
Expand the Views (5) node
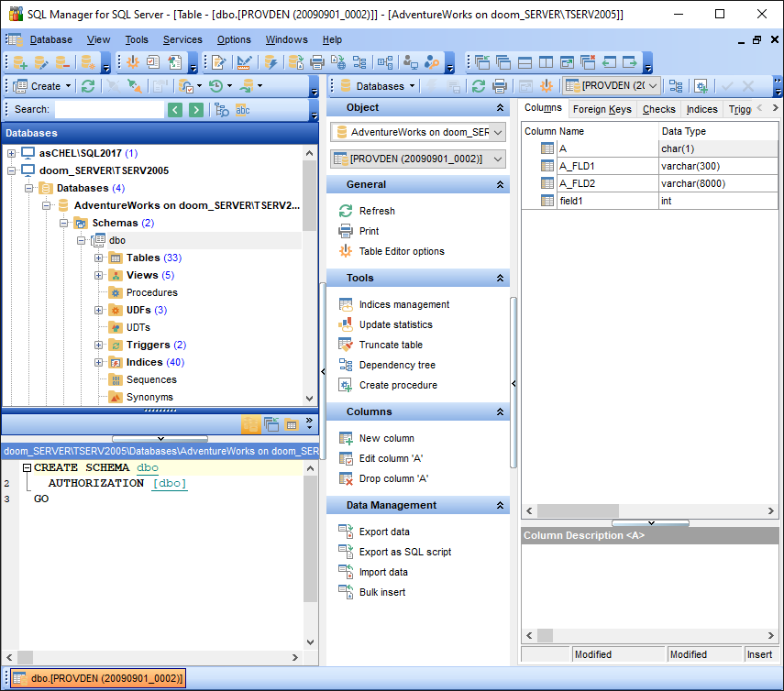pyautogui.click(x=98, y=275)
